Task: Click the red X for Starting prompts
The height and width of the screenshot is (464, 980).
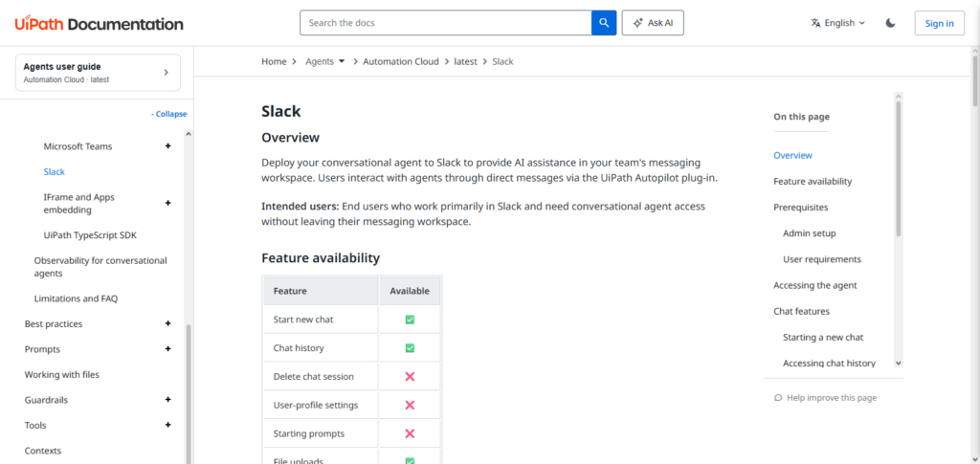Action: click(x=410, y=433)
